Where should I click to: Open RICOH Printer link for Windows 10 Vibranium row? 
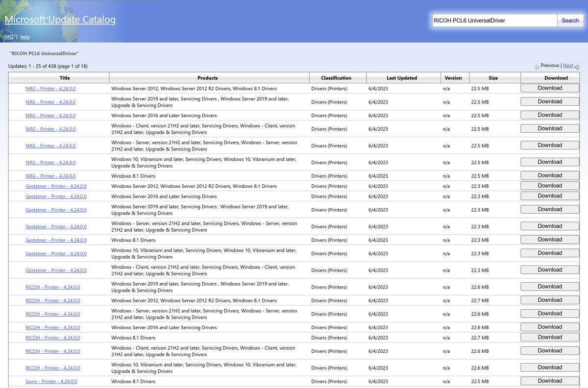coord(53,368)
